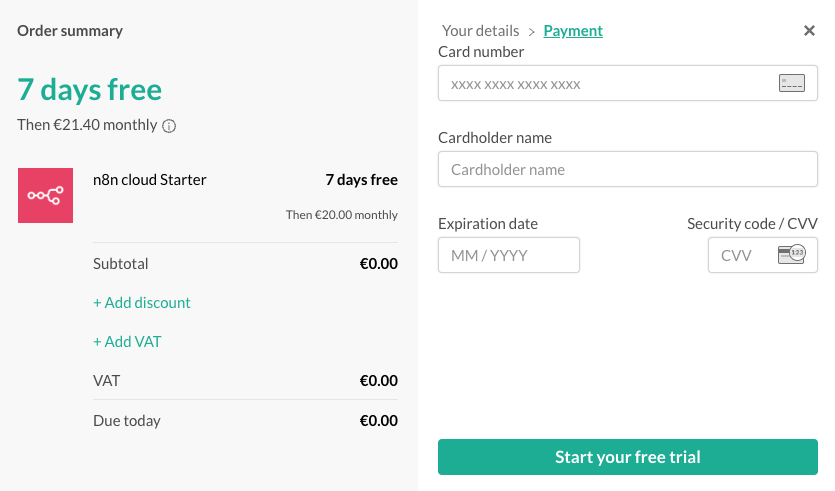The height and width of the screenshot is (491, 835).
Task: Go back to Your details step
Action: (481, 31)
